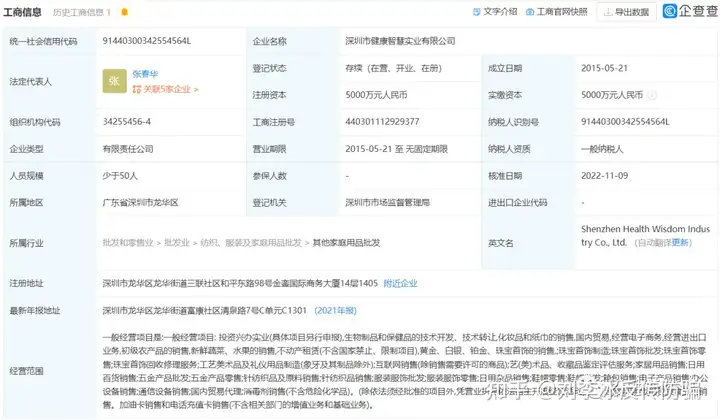Select the 存续（在营、开业、在册） status
This screenshot has height=420, width=720.
pyautogui.click(x=393, y=68)
